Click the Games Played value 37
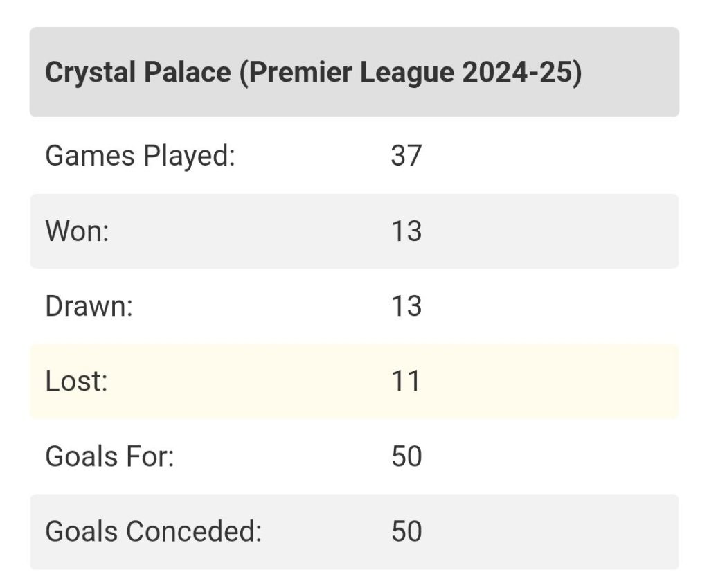 coord(406,156)
